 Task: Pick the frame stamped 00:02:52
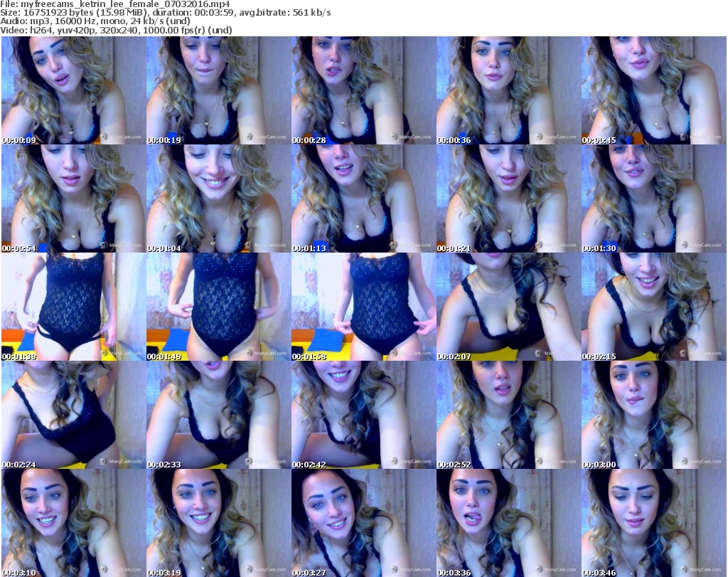[508, 415]
